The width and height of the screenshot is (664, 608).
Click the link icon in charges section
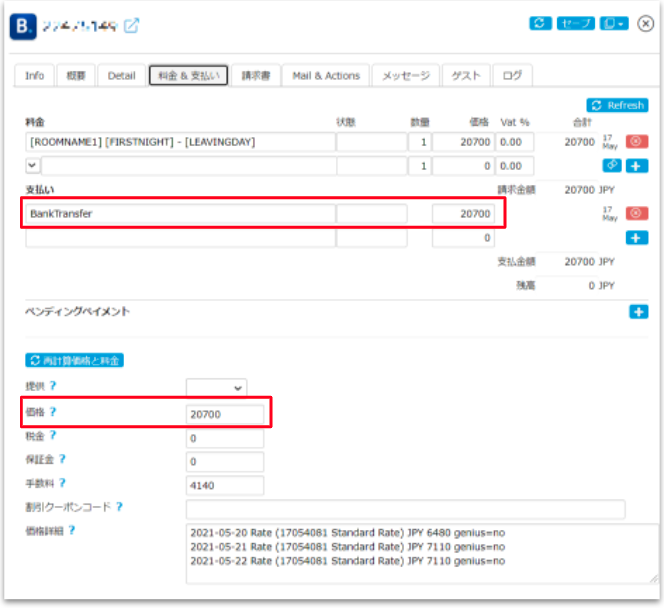[612, 165]
